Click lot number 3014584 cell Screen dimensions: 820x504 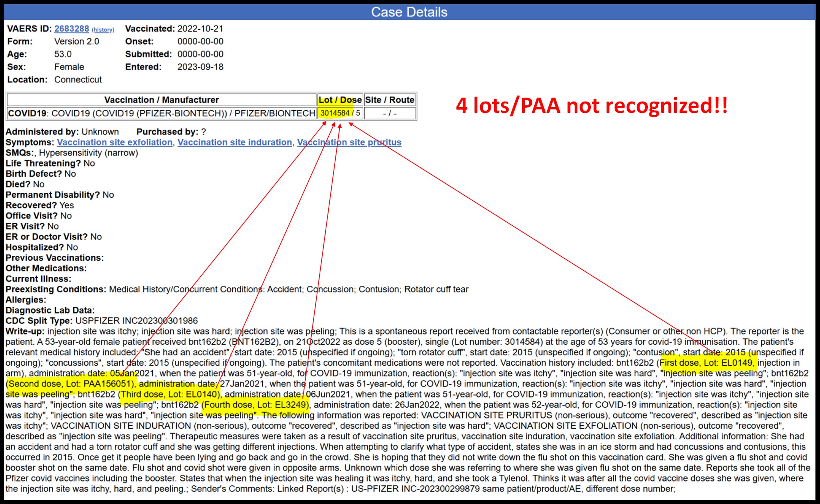(x=335, y=113)
